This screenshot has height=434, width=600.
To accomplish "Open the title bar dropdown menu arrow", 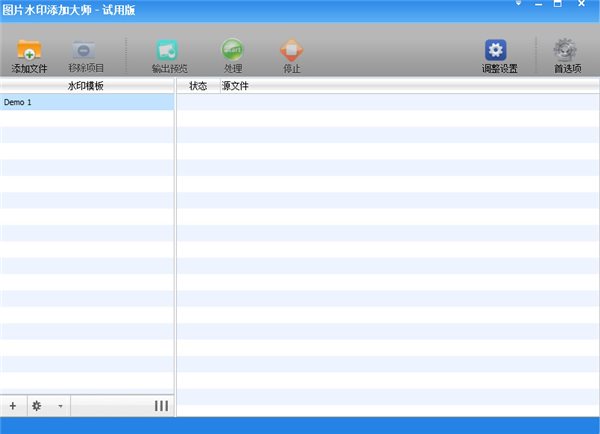I will click(x=518, y=3).
